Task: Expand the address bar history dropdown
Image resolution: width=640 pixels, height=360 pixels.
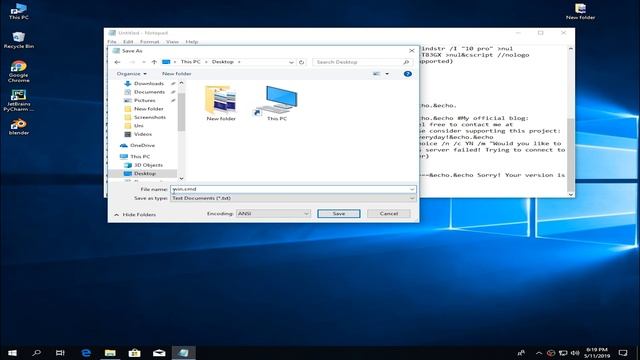Action: (x=291, y=62)
